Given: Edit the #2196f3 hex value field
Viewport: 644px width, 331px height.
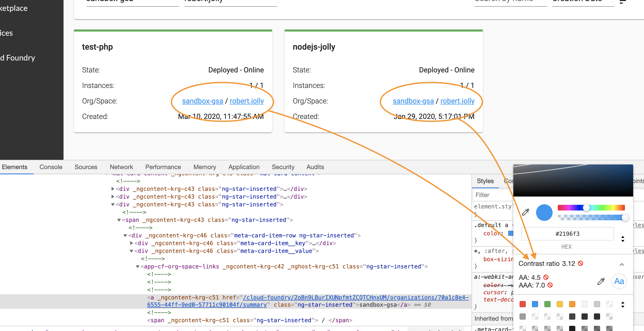Looking at the screenshot, I should pos(568,234).
